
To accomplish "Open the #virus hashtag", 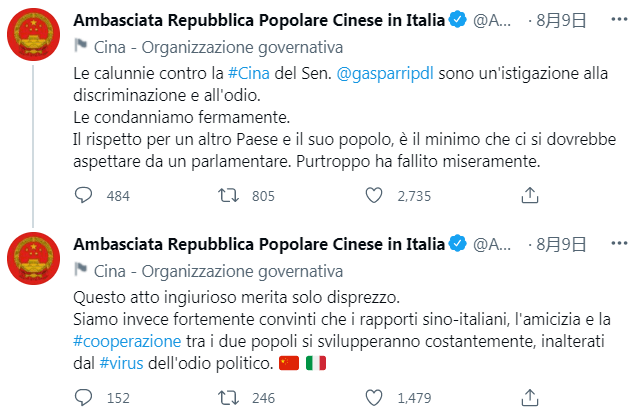I will click(121, 363).
